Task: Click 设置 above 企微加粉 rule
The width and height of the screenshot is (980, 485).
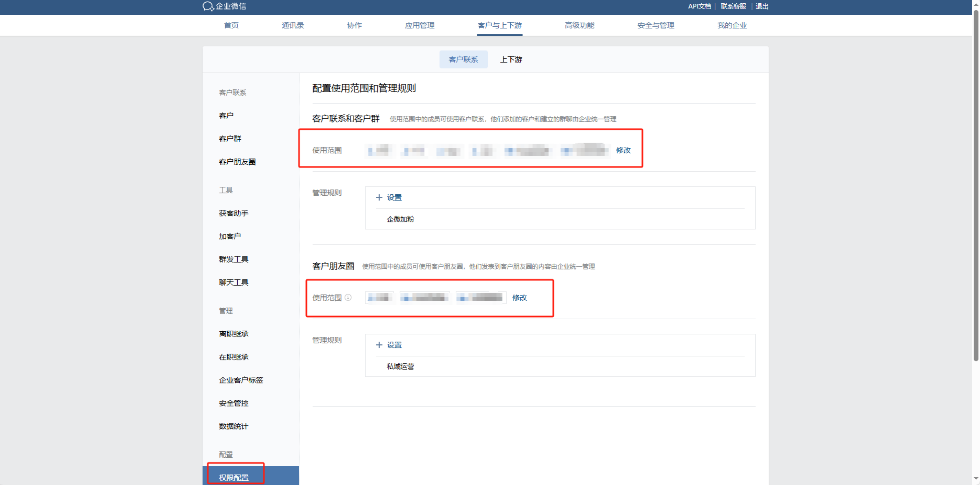Action: click(394, 197)
